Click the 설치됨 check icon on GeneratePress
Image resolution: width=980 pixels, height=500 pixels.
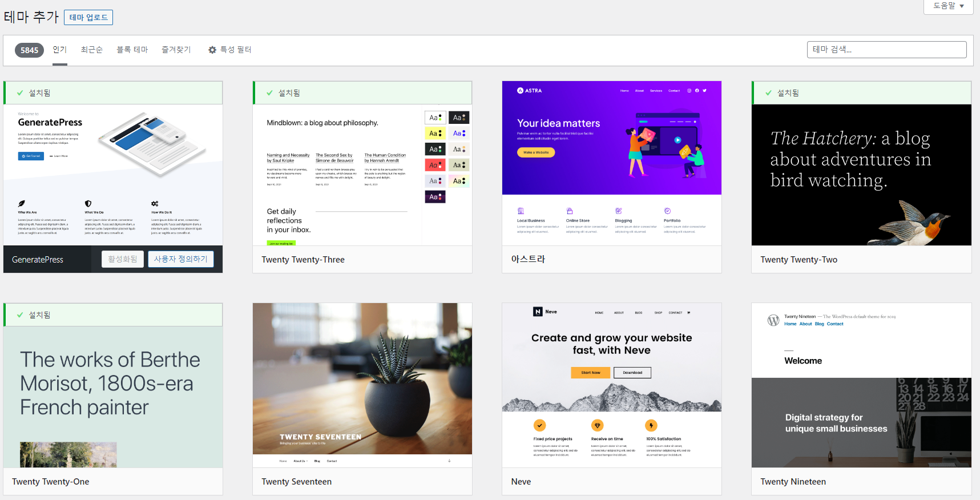pyautogui.click(x=20, y=92)
